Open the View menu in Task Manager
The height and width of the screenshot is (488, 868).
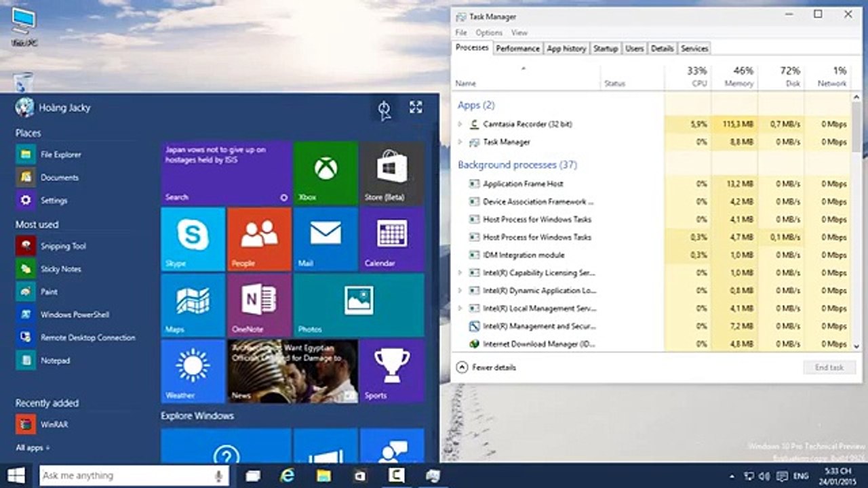[x=519, y=33]
